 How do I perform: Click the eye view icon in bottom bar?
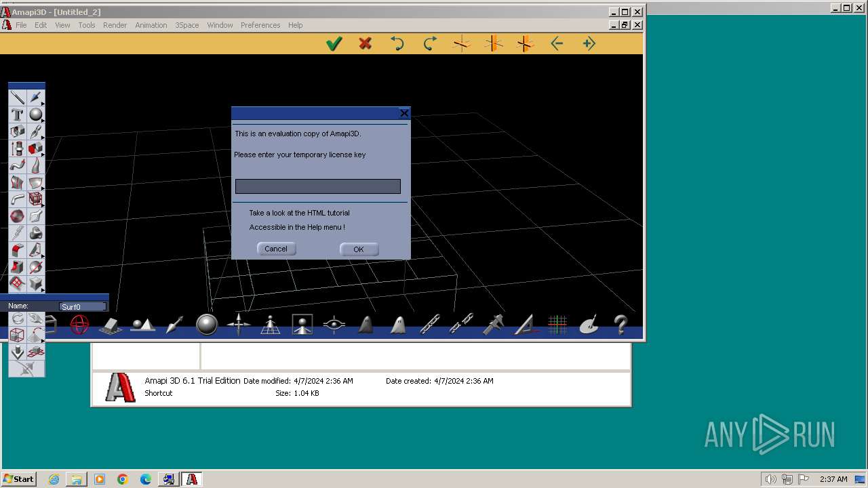click(x=334, y=325)
